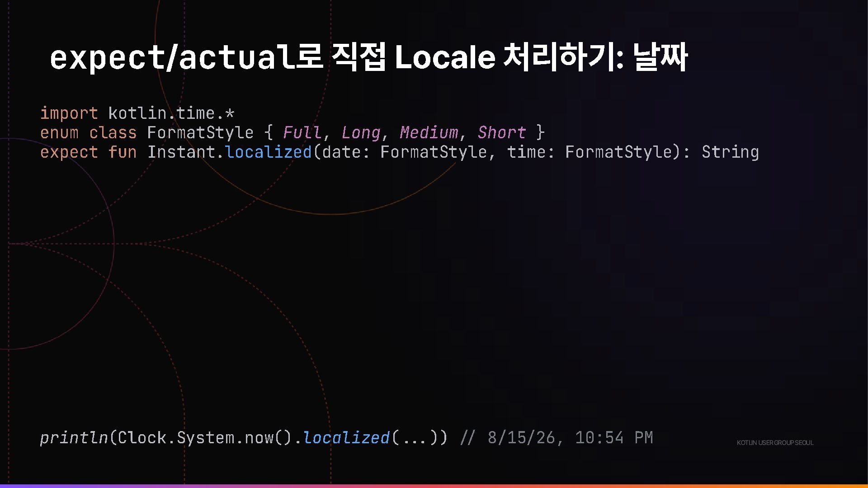Select the "Short" enum value
The image size is (868, 488).
(502, 132)
